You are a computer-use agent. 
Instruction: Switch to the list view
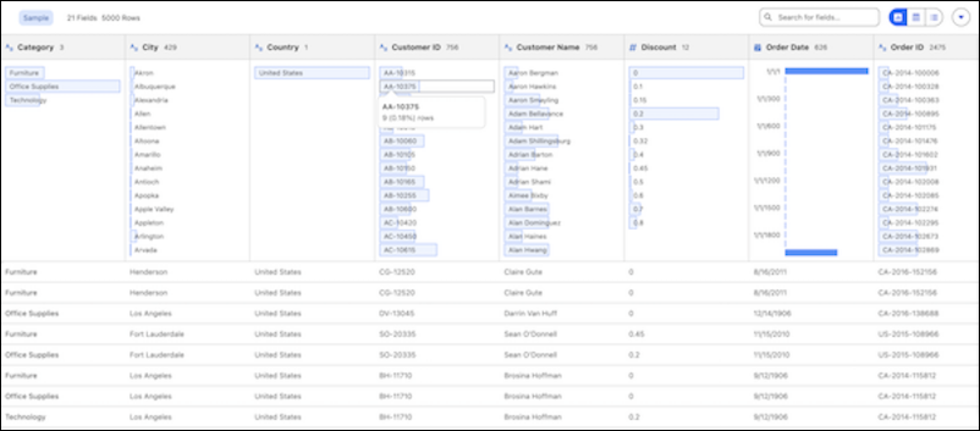pyautogui.click(x=934, y=18)
